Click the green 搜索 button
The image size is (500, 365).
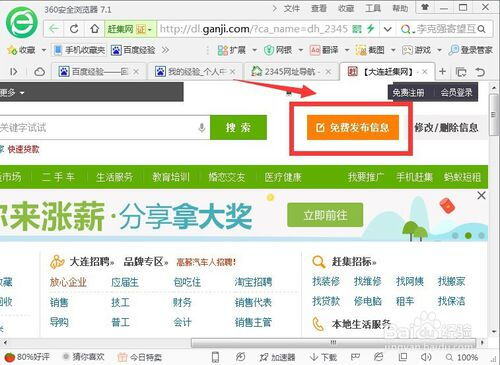point(238,127)
